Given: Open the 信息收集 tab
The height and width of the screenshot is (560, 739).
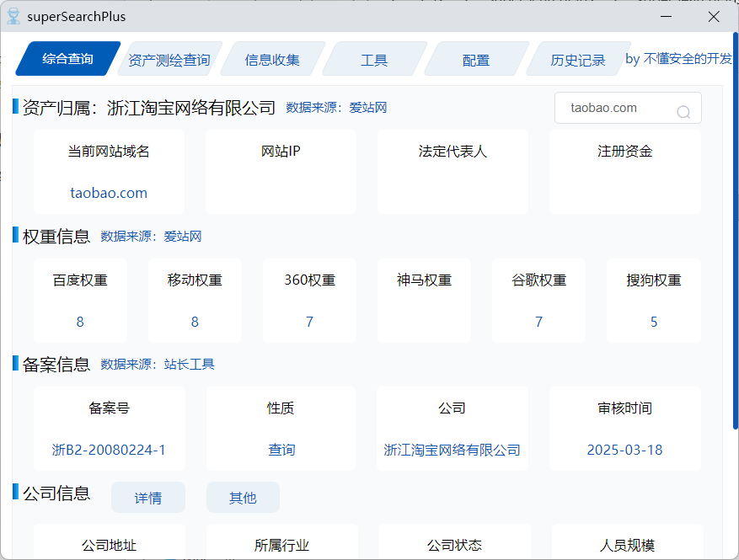Looking at the screenshot, I should 272,60.
